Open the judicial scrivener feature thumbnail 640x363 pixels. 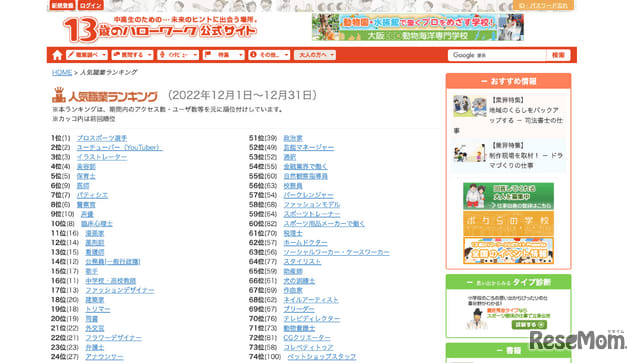(x=469, y=106)
